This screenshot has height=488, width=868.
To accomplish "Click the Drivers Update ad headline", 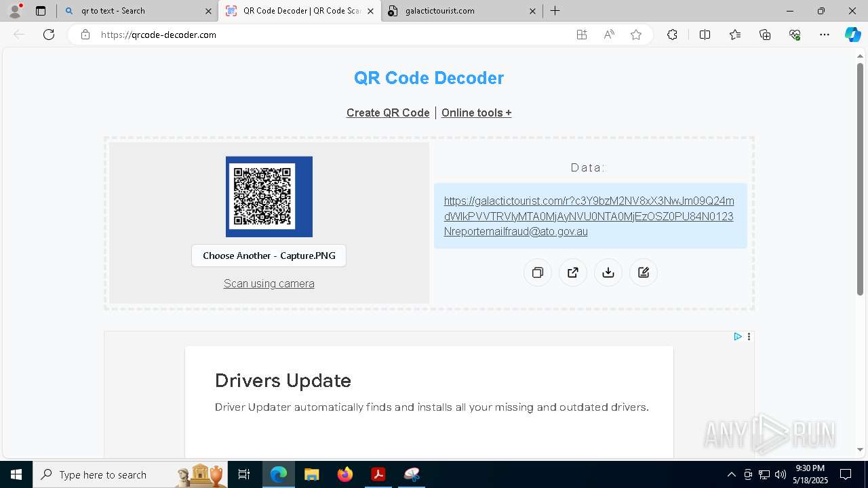I will [x=283, y=380].
